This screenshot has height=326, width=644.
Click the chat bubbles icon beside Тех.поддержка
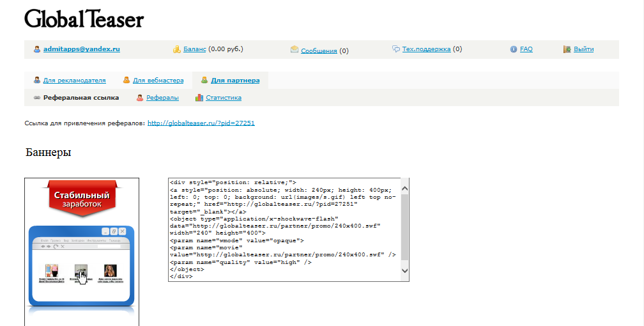point(396,49)
